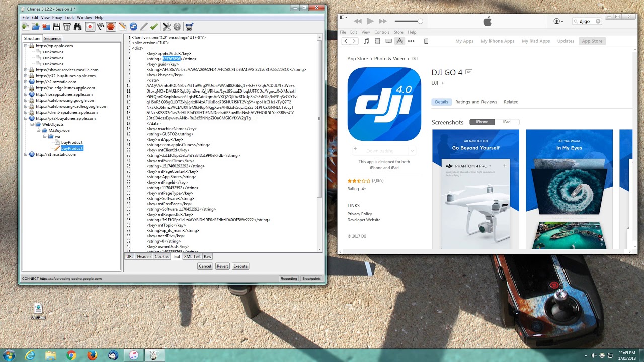Image resolution: width=644 pixels, height=362 pixels.
Task: Click iTunes volume slider knob
Action: [x=420, y=21]
